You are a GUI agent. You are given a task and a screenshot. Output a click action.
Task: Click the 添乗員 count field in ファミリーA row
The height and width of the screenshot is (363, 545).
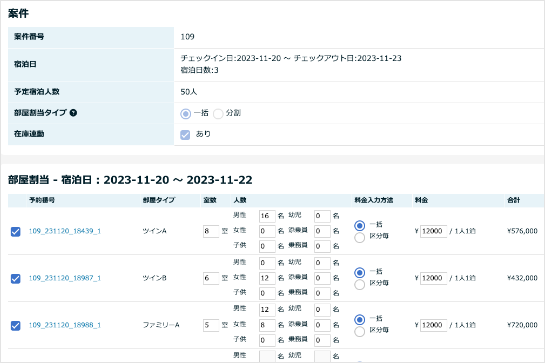coord(322,325)
